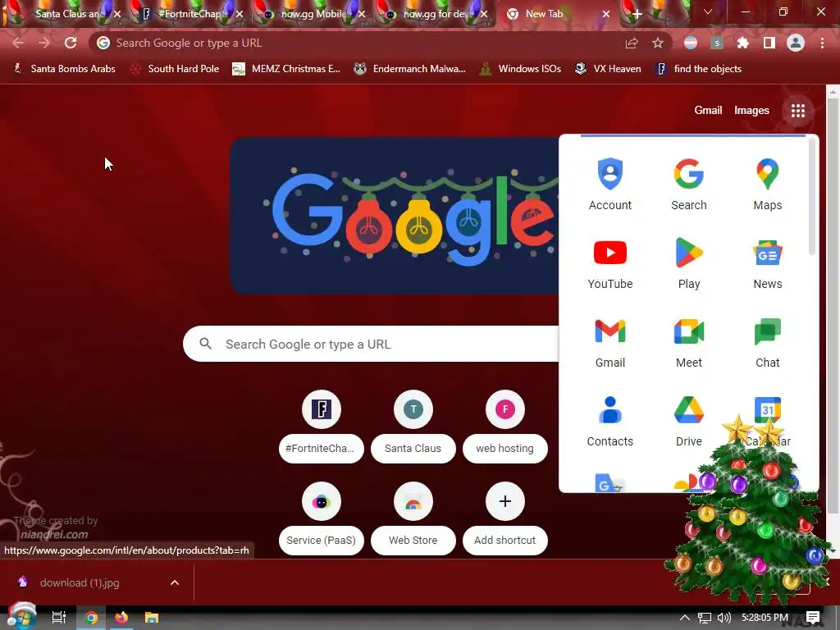Image resolution: width=840 pixels, height=630 pixels.
Task: Open the Gmail link at top right
Action: (x=708, y=111)
